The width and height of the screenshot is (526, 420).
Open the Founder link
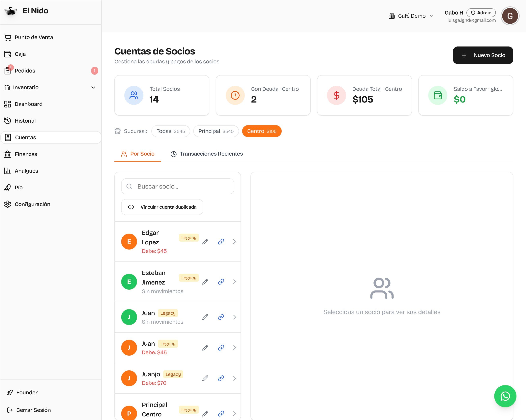(x=51, y=392)
